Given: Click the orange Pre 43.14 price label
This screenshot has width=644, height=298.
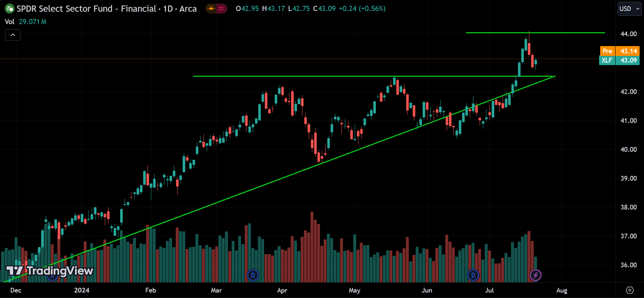Looking at the screenshot, I should pos(620,51).
